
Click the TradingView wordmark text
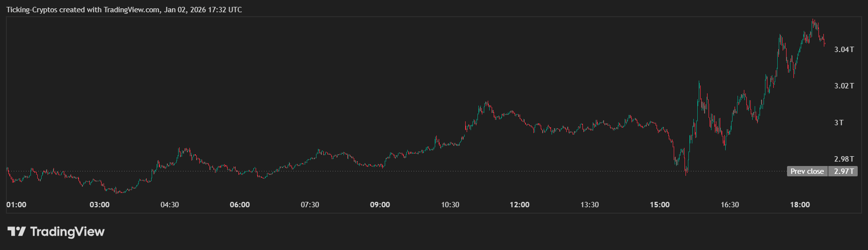67,231
